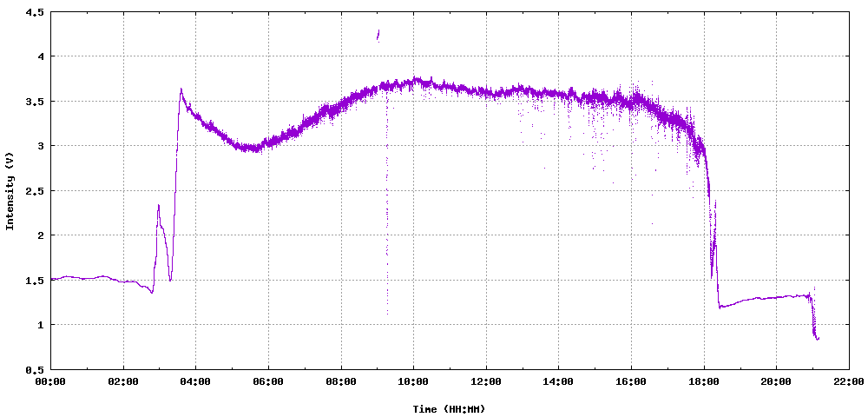Click the 18:00 x-axis tick label
The image size is (868, 417).
tap(704, 381)
